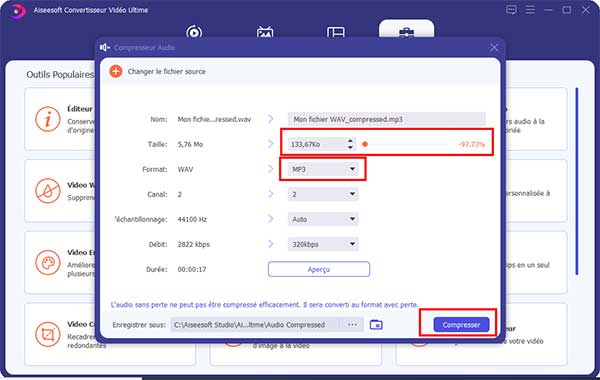Open the Débit 320kbps dropdown
The image size is (600, 380).
pos(323,244)
